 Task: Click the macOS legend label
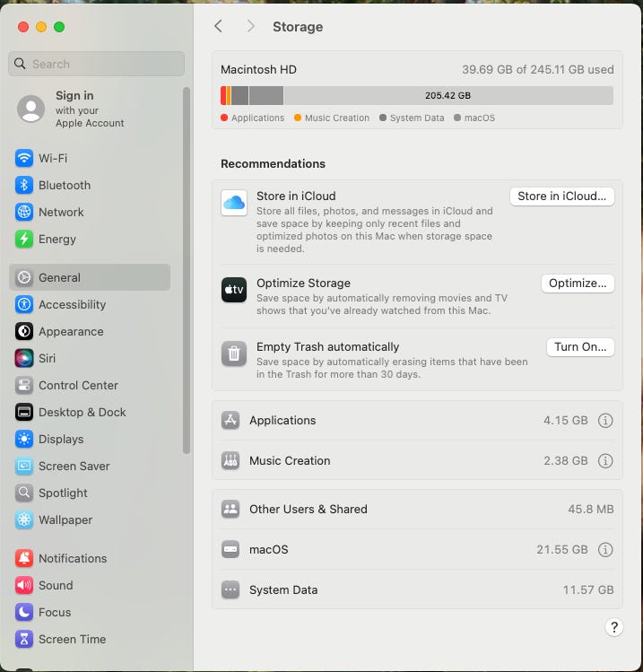pyautogui.click(x=480, y=118)
